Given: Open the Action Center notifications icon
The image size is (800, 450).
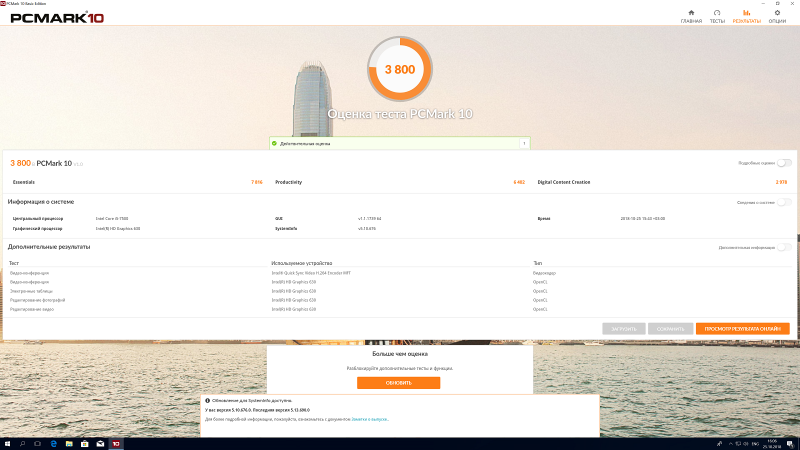Looking at the screenshot, I should tap(790, 444).
